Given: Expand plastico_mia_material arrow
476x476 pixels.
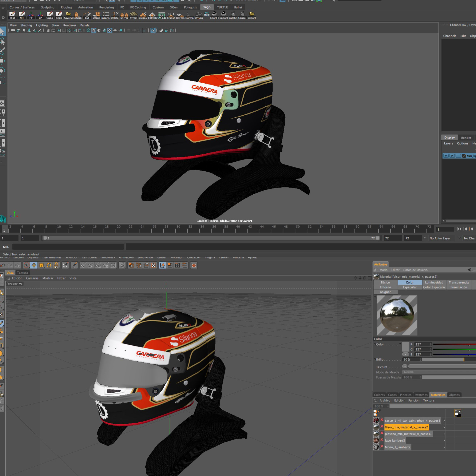Looking at the screenshot, I should click(x=444, y=434).
